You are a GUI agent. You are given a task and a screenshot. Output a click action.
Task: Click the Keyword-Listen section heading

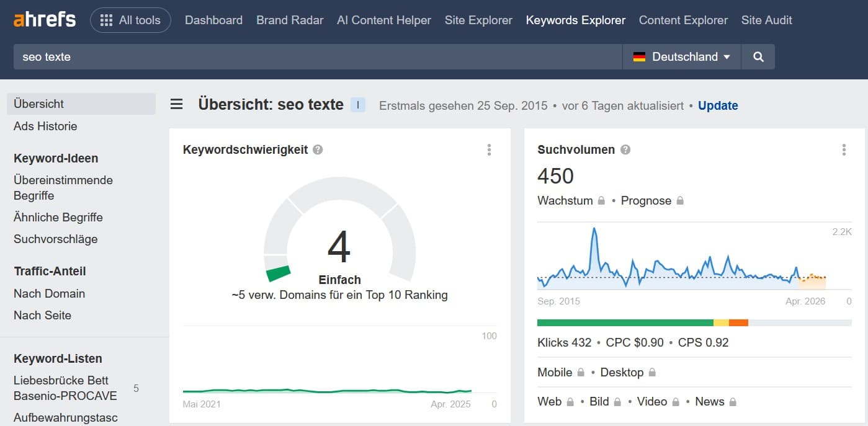(58, 358)
